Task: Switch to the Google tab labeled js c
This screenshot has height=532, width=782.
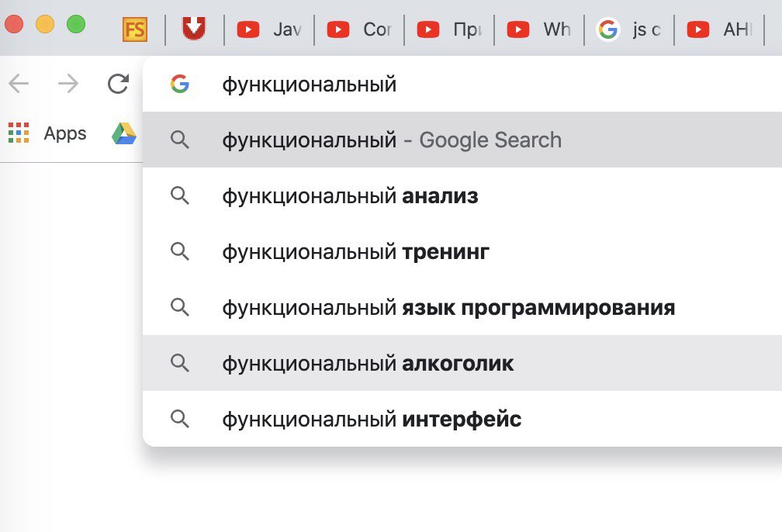Action: (x=629, y=29)
